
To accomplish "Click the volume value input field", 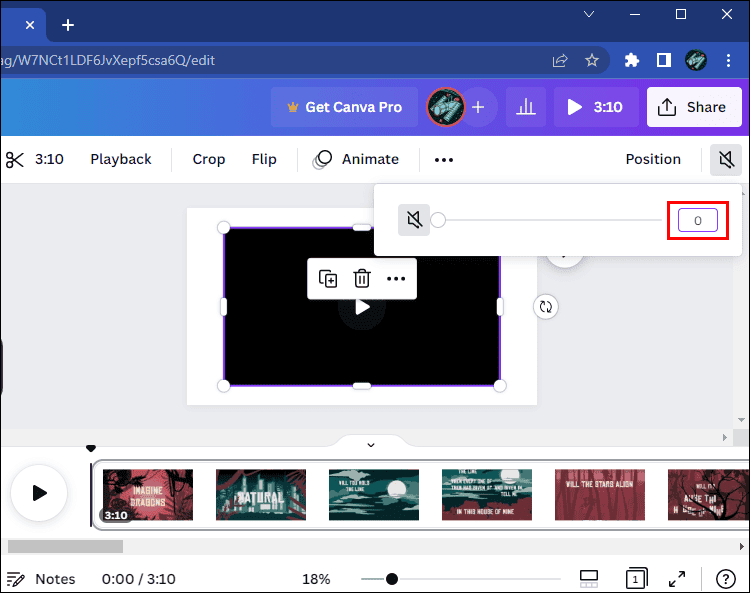I will point(697,220).
